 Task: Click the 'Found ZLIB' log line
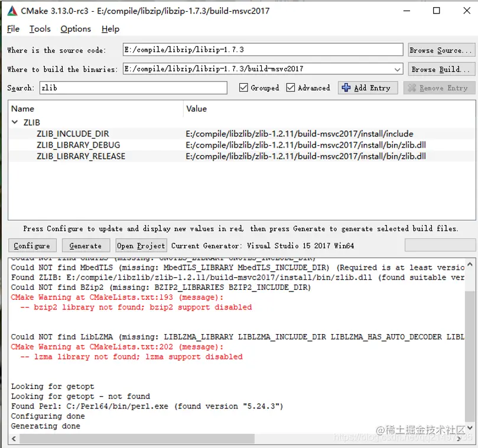[x=238, y=277]
